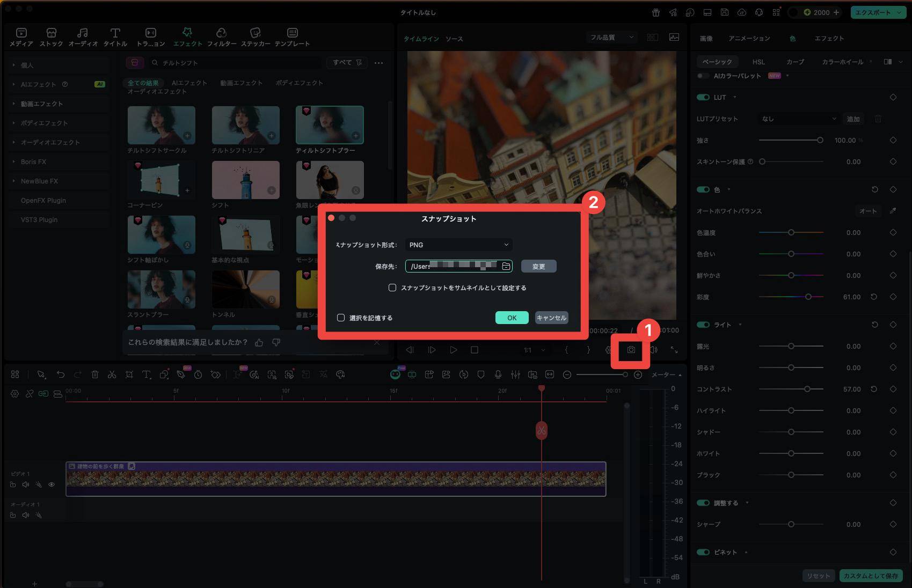Click the チルトシフト search field
The height and width of the screenshot is (588, 912).
tap(235, 63)
